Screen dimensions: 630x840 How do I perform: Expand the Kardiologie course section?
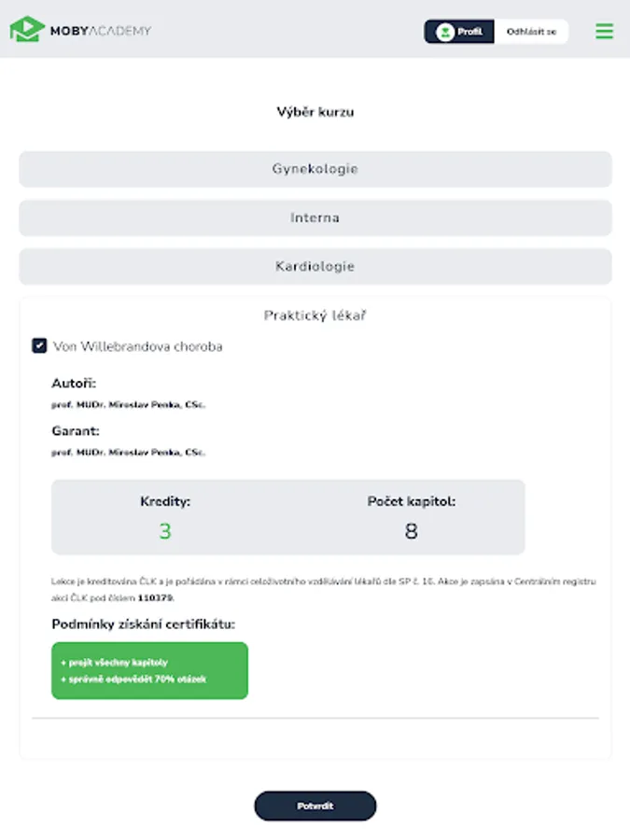coord(315,266)
